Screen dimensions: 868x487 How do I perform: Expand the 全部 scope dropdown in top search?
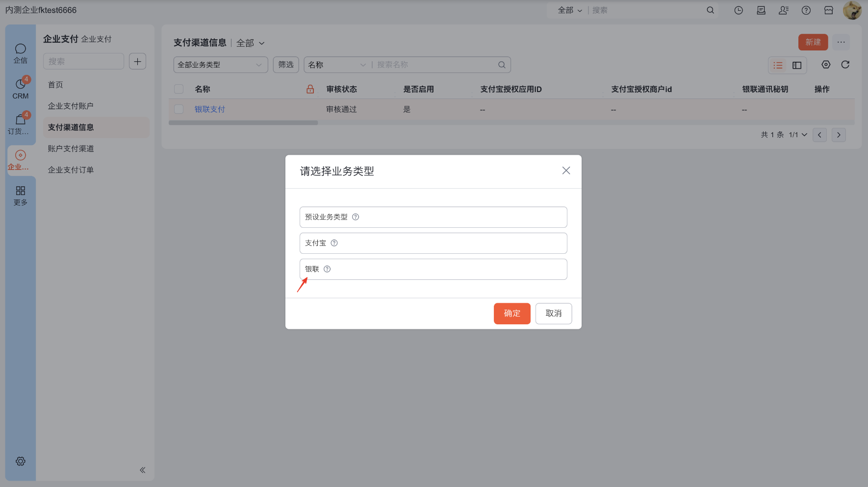coord(570,10)
